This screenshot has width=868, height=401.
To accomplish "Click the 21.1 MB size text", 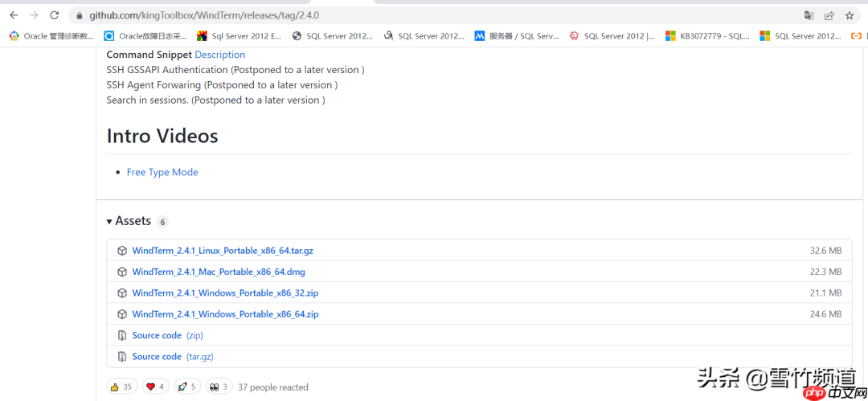I will click(825, 293).
